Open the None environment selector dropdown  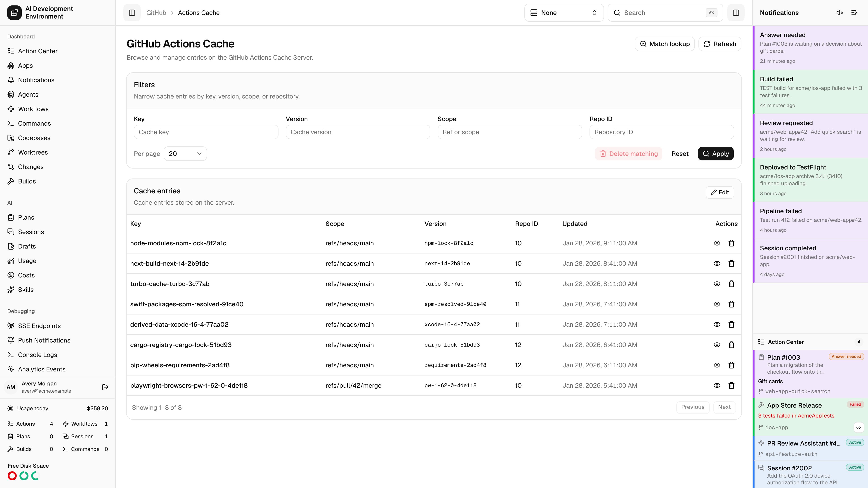(x=564, y=13)
